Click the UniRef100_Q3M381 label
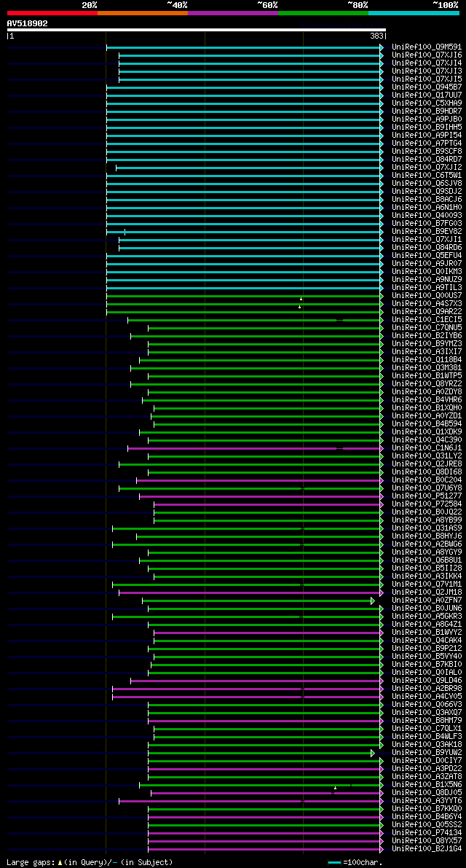 426,368
